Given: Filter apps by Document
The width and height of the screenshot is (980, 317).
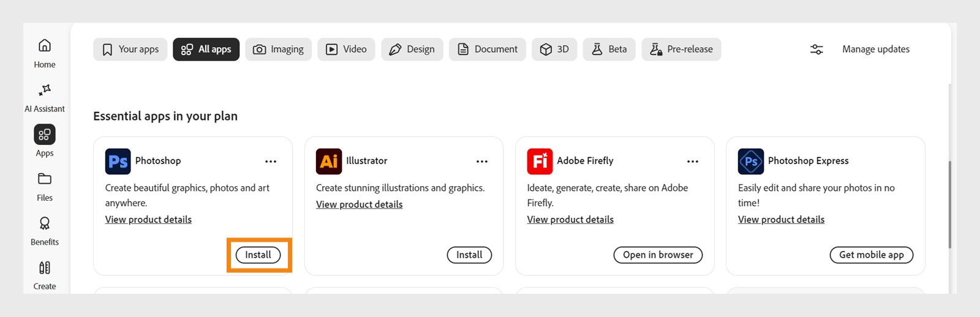Looking at the screenshot, I should 488,50.
